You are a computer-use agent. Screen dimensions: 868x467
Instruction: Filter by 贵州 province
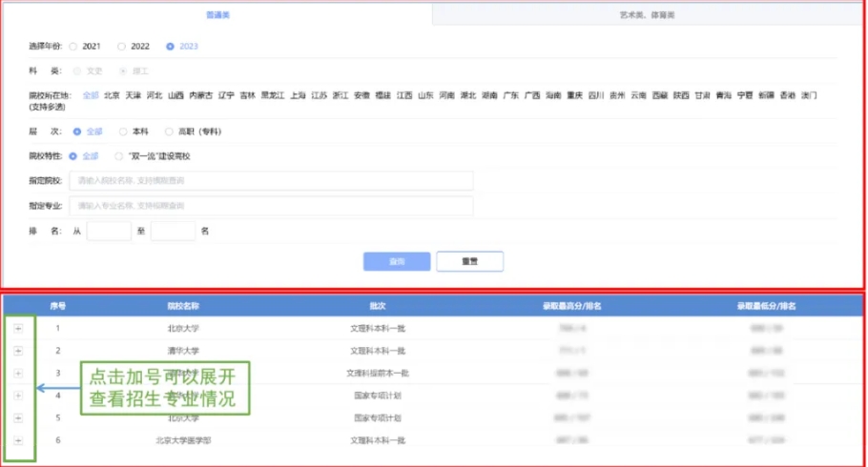pos(617,95)
